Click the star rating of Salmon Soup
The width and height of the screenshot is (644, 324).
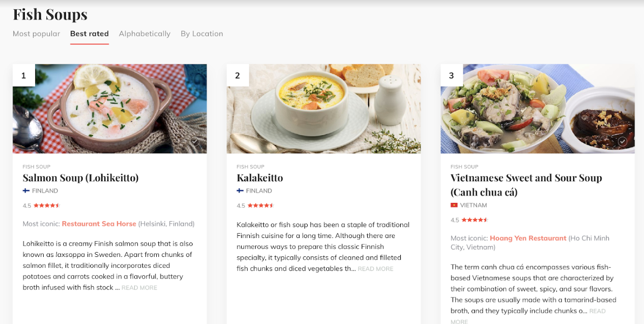coord(47,206)
